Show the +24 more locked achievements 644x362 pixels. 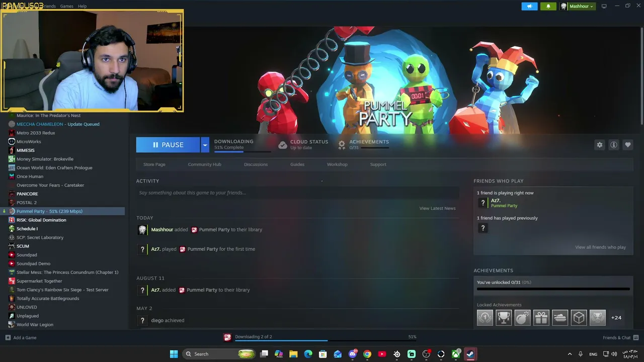(x=616, y=318)
